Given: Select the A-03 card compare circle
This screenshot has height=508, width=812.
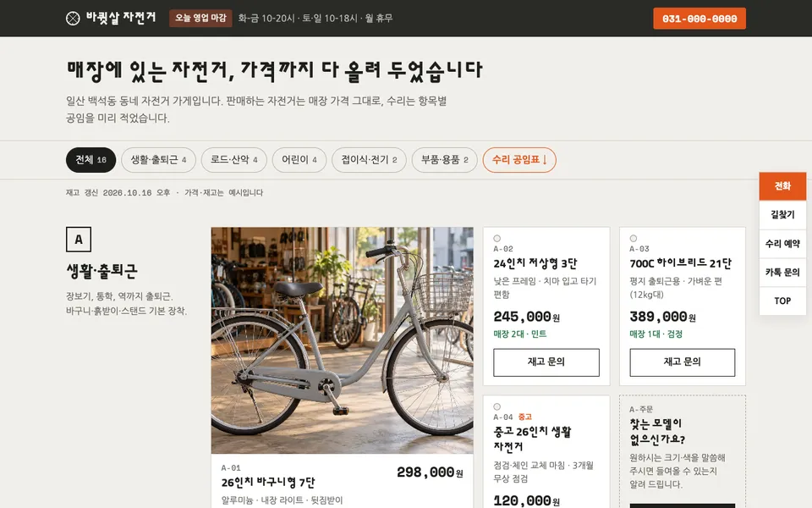Looking at the screenshot, I should pos(634,239).
